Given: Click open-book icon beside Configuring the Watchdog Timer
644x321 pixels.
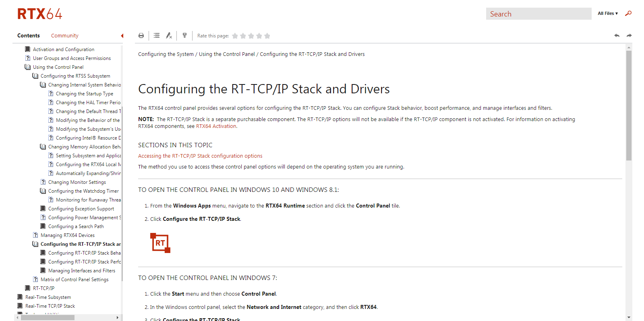Looking at the screenshot, I should pos(43,191).
